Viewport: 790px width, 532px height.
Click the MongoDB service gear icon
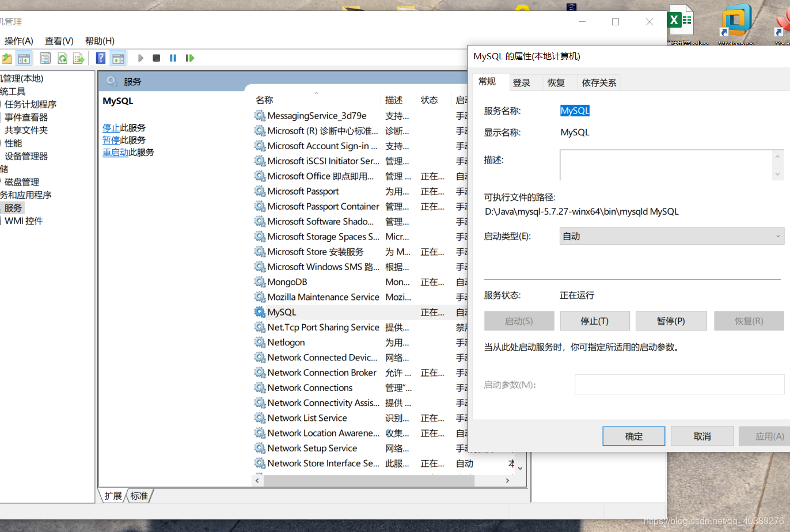coord(260,282)
